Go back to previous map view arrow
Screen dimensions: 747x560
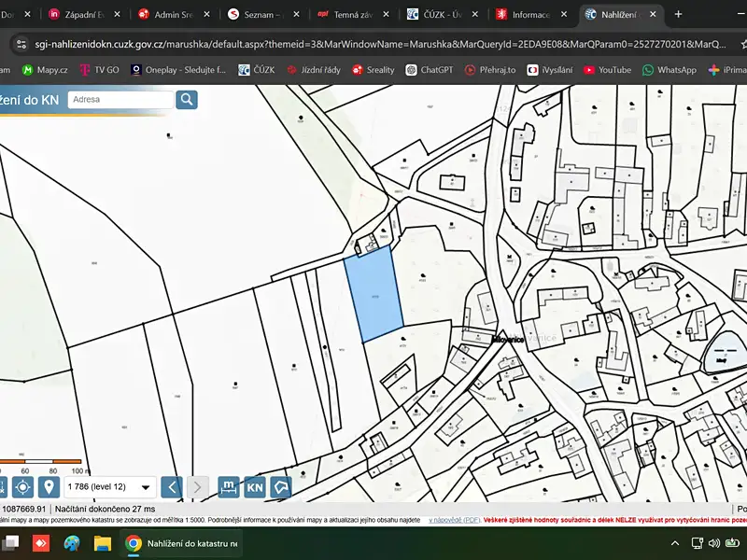pyautogui.click(x=172, y=487)
